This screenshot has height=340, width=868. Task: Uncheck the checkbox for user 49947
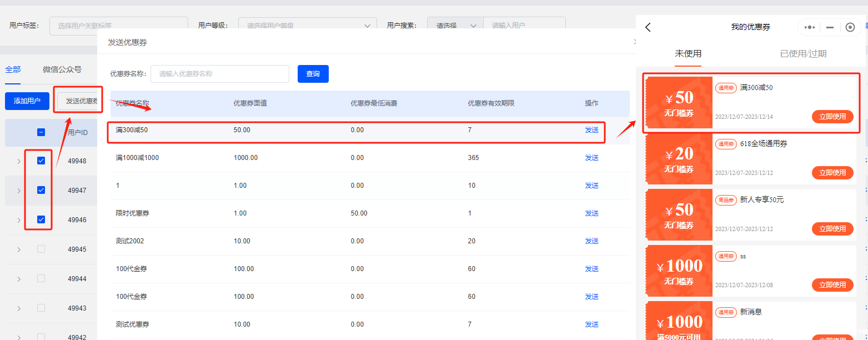pos(41,190)
